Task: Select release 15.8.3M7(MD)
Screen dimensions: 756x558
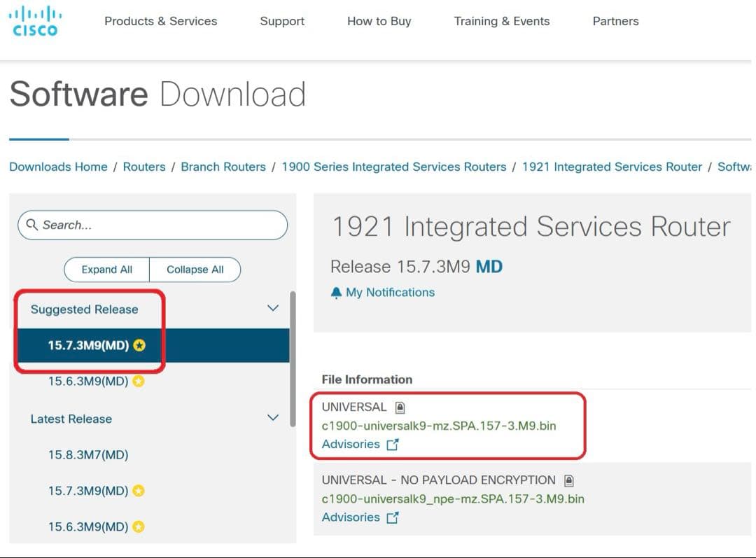Action: click(x=88, y=455)
